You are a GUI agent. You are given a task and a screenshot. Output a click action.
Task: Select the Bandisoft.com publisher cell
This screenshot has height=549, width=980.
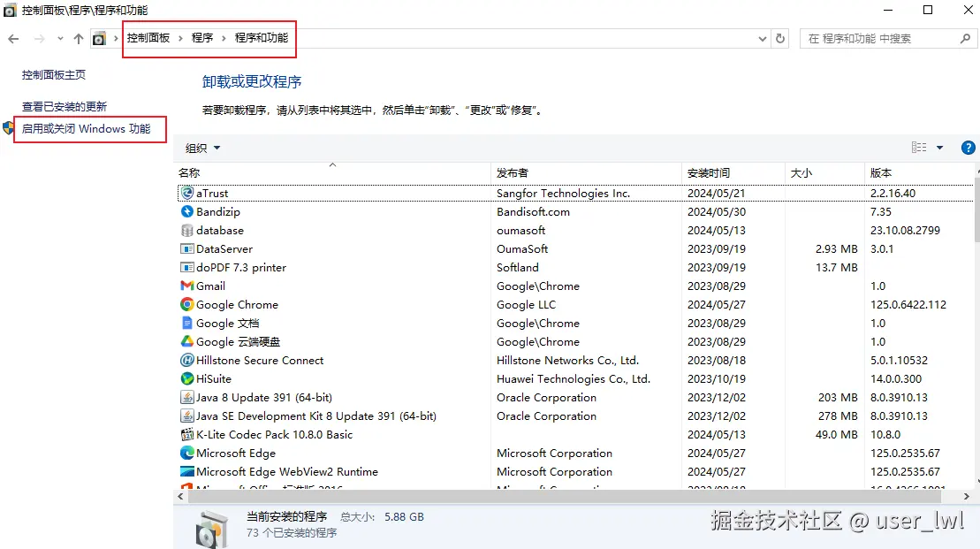[533, 212]
